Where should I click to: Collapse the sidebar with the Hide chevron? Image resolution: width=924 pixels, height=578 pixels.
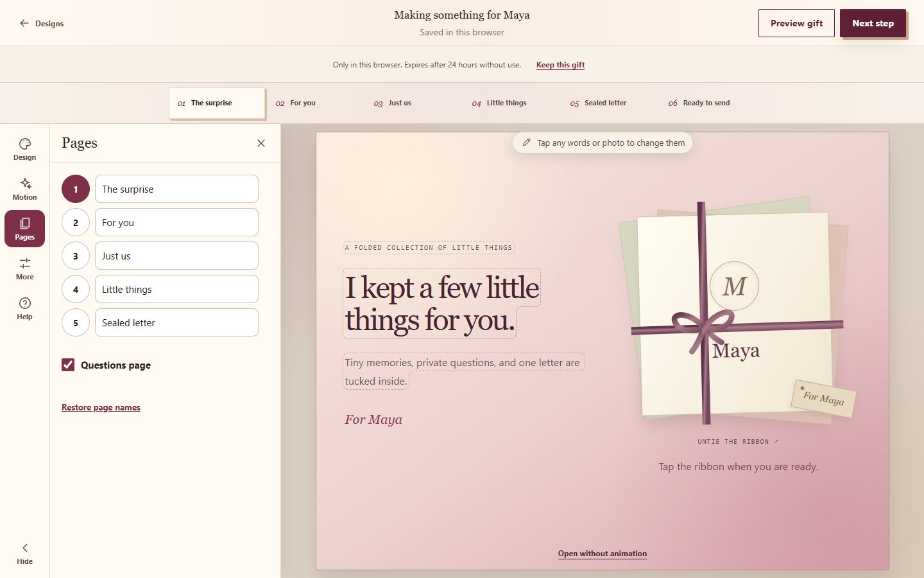[x=24, y=554]
